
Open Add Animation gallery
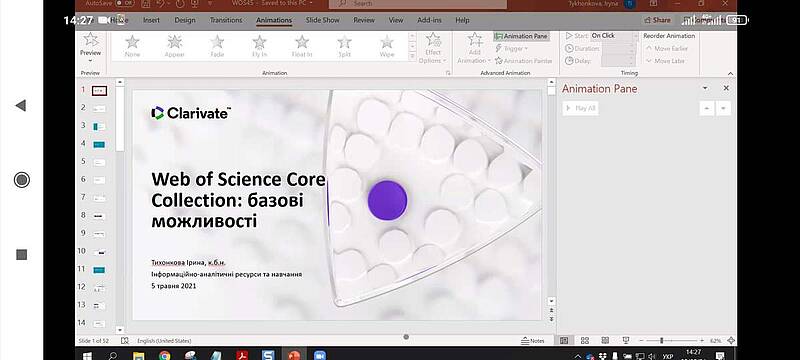point(474,48)
